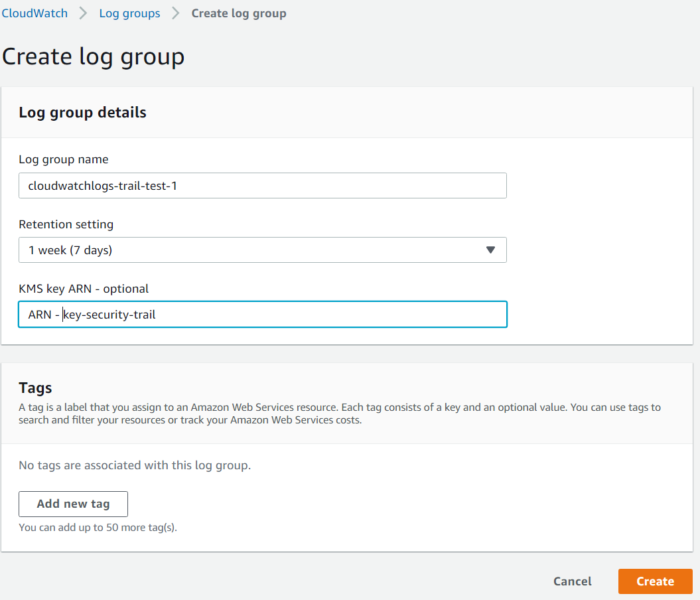Click the Tags section heading
Image resolution: width=700 pixels, height=600 pixels.
(35, 388)
